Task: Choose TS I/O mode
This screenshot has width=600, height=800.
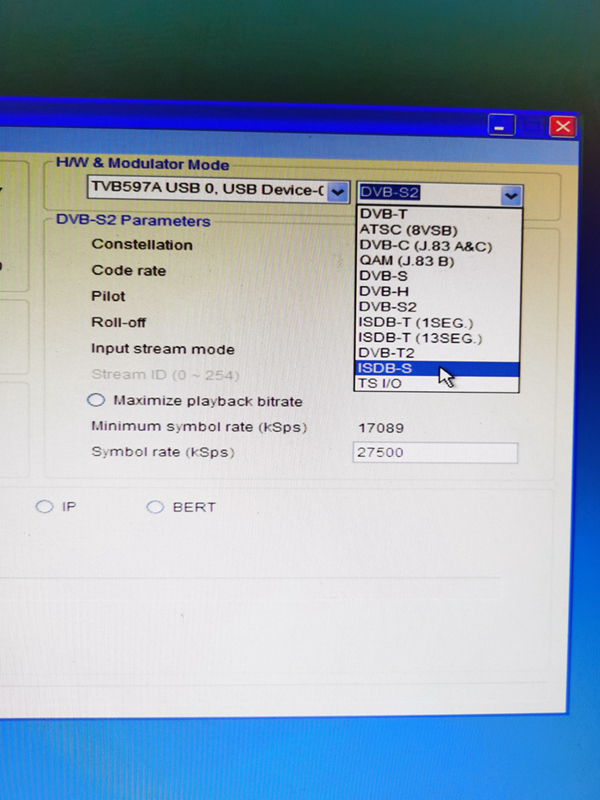Action: pyautogui.click(x=437, y=383)
